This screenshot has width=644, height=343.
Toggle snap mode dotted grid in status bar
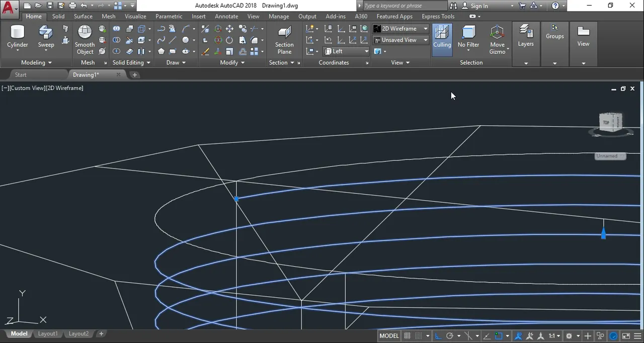(418, 336)
